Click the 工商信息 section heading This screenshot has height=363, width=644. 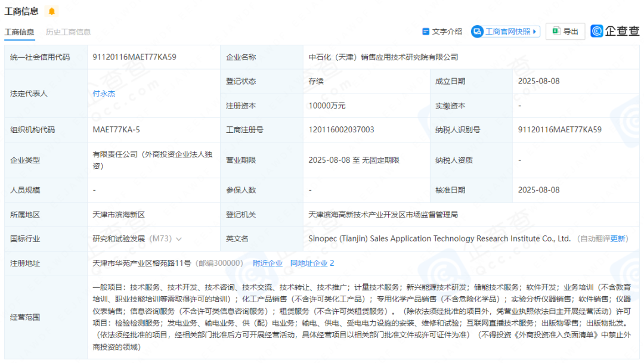pyautogui.click(x=21, y=11)
